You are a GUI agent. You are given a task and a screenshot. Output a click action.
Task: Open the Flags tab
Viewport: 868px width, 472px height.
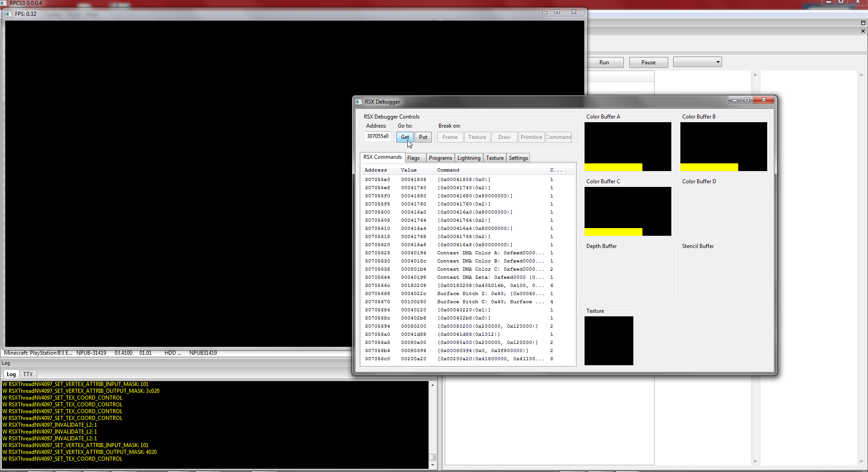click(x=414, y=158)
